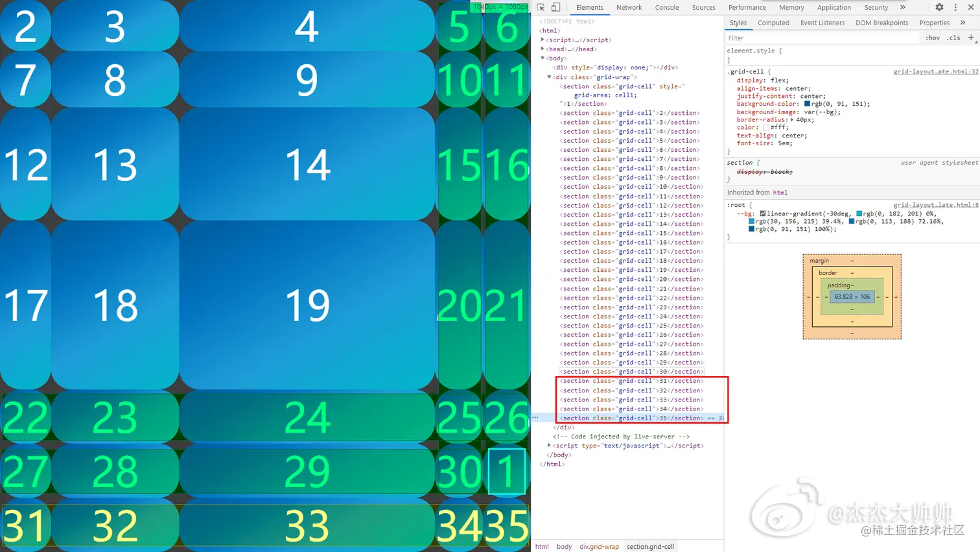980x552 pixels.
Task: Expand the script type text/javascript node
Action: point(549,446)
